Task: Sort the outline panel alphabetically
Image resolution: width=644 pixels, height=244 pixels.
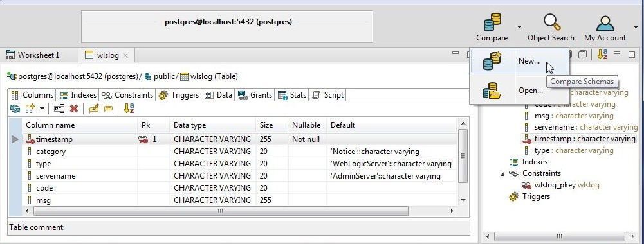Action: [602, 54]
